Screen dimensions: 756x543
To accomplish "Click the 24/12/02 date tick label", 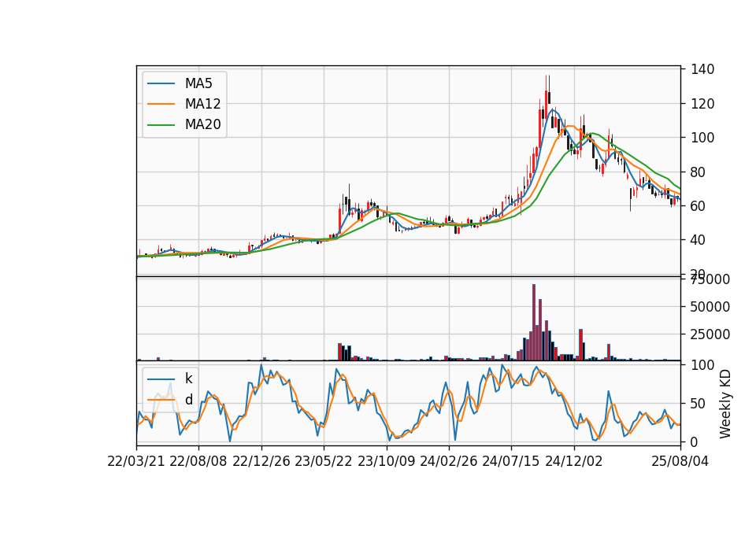I will (x=574, y=461).
